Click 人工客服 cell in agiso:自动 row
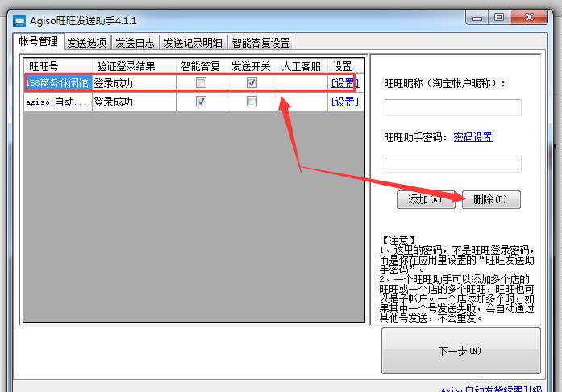Viewport: 562px width, 392px height. click(302, 102)
